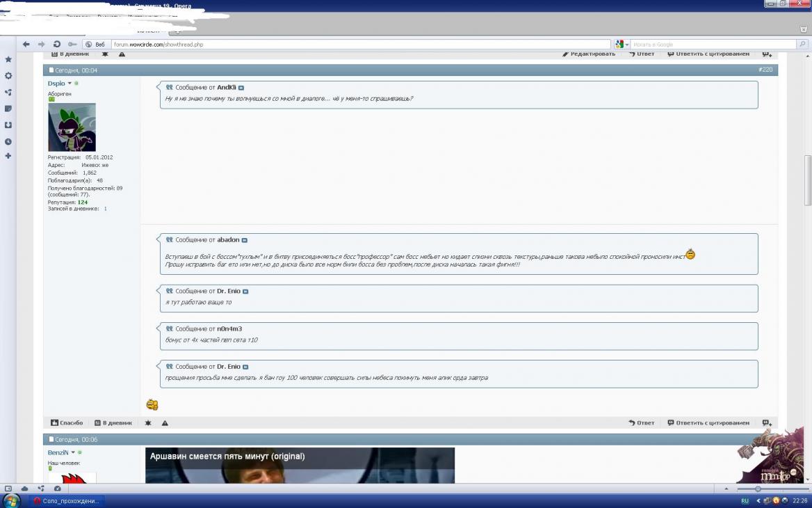The width and height of the screenshot is (812, 508).
Task: Click the password wand key icon
Action: 72,44
